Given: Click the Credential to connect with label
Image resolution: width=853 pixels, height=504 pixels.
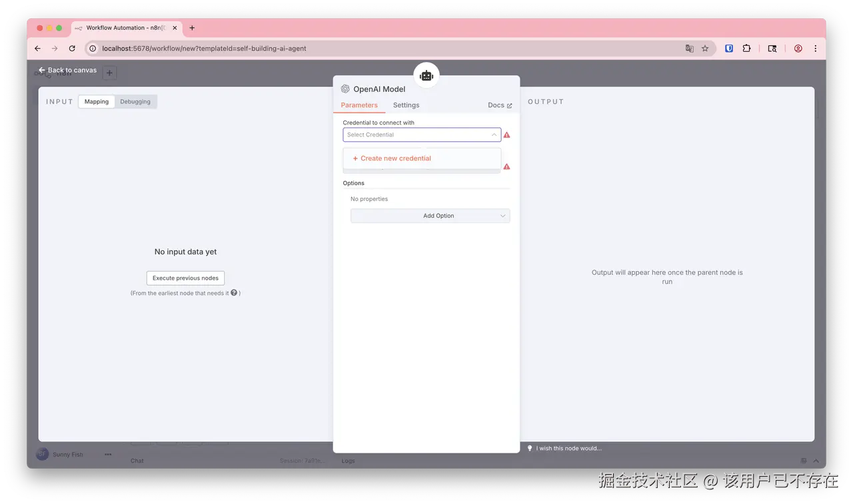Looking at the screenshot, I should [379, 123].
